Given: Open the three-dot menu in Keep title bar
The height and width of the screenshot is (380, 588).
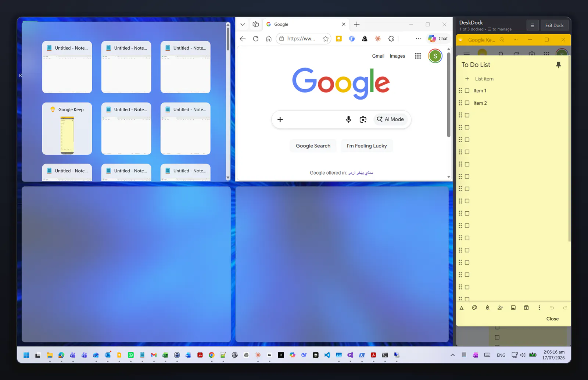Looking at the screenshot, I should (x=516, y=40).
